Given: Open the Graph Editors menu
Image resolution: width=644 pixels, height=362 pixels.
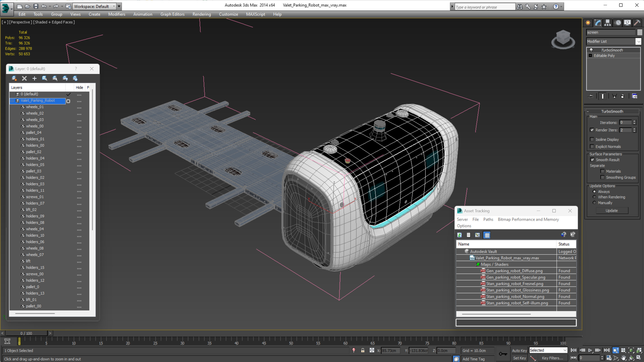Looking at the screenshot, I should tap(172, 14).
